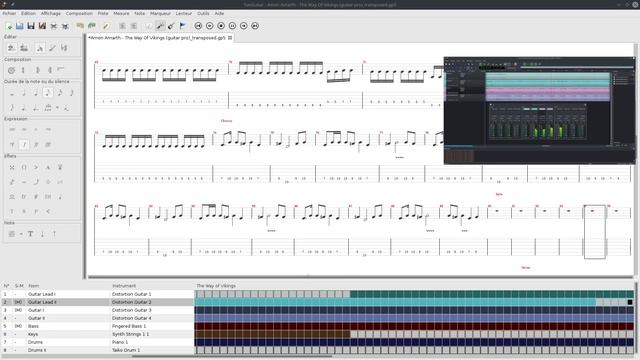
Task: Click the track list horizontal scrollbar
Action: click(x=232, y=356)
